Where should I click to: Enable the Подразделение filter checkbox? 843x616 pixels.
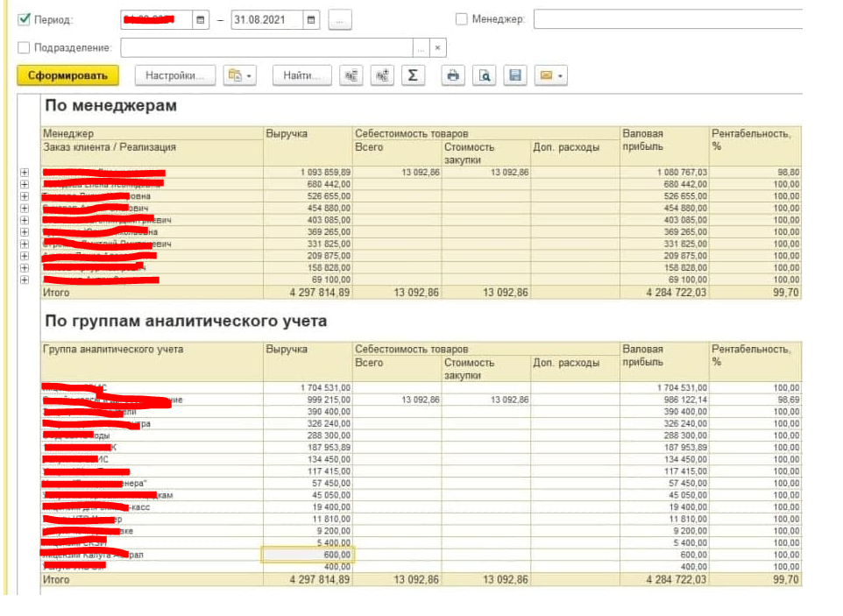tap(24, 47)
